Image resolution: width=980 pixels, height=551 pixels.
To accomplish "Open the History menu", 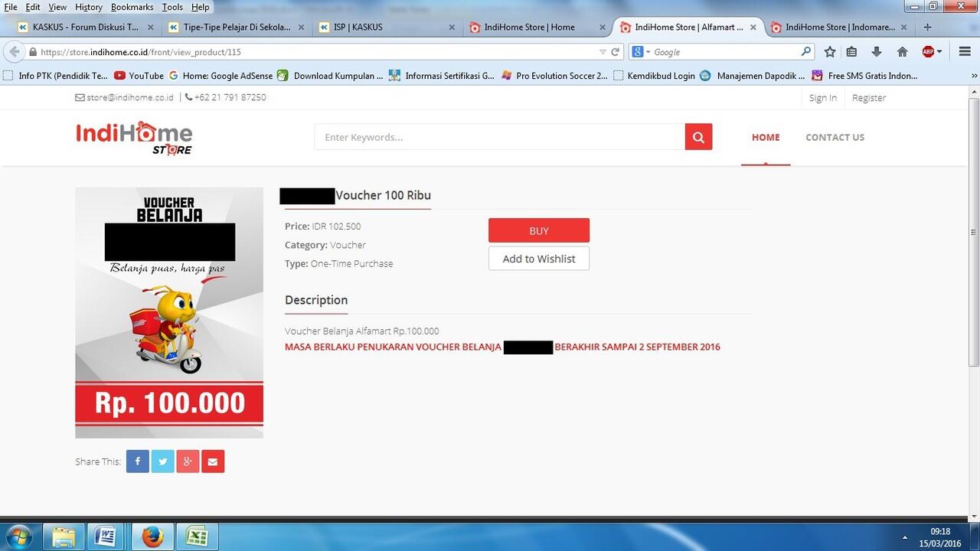I will [89, 7].
